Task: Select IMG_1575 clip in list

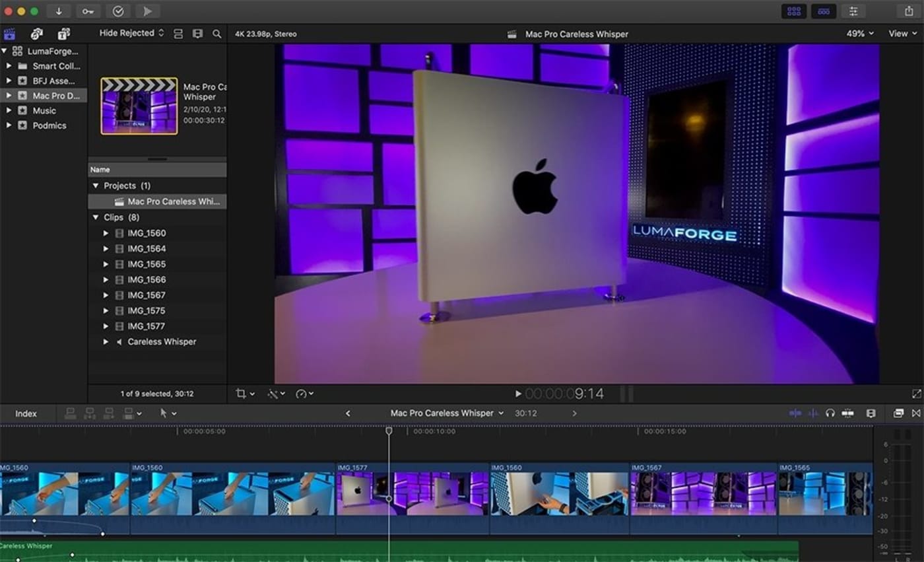Action: (x=157, y=310)
